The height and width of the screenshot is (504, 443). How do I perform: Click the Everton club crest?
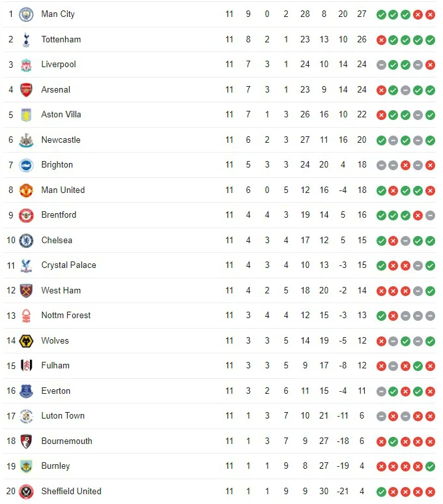coord(26,391)
